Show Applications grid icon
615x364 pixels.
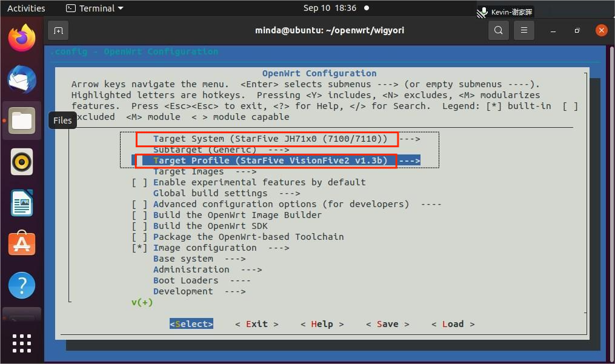(x=22, y=343)
